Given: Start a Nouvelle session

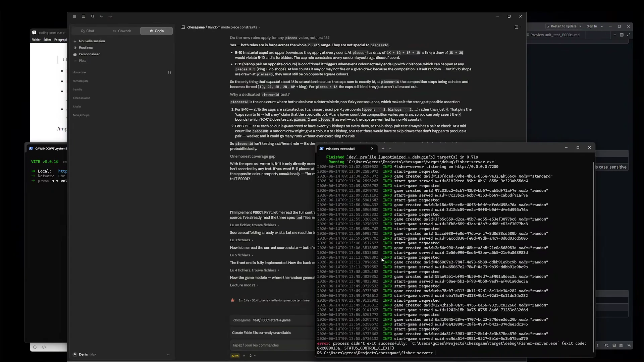Looking at the screenshot, I should (x=89, y=41).
